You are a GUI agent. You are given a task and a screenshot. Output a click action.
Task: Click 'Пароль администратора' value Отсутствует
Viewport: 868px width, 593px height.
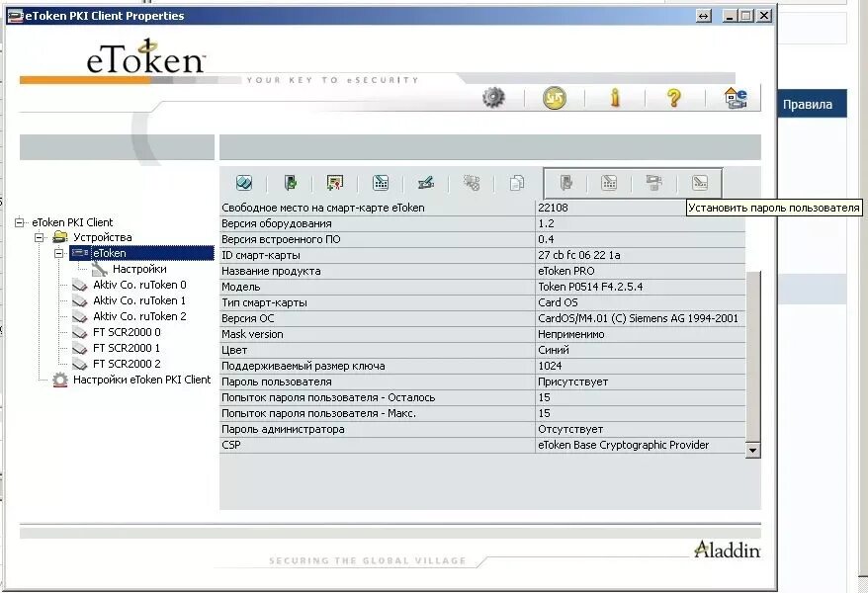point(570,429)
